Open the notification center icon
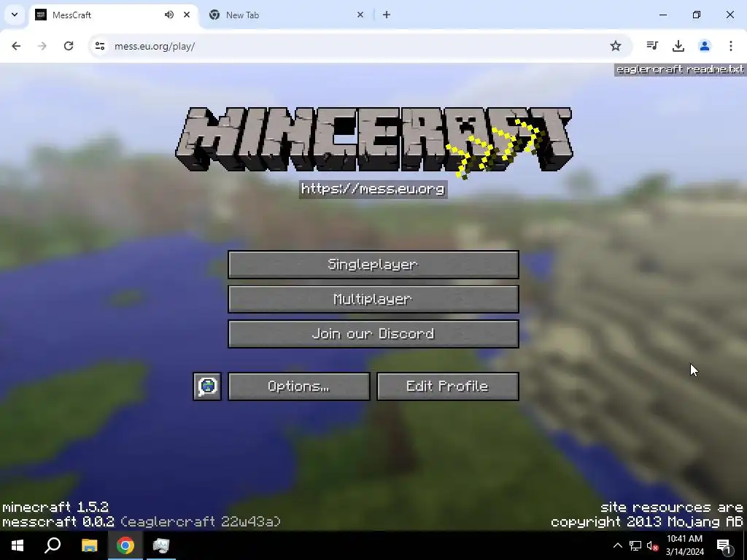 coord(724,545)
